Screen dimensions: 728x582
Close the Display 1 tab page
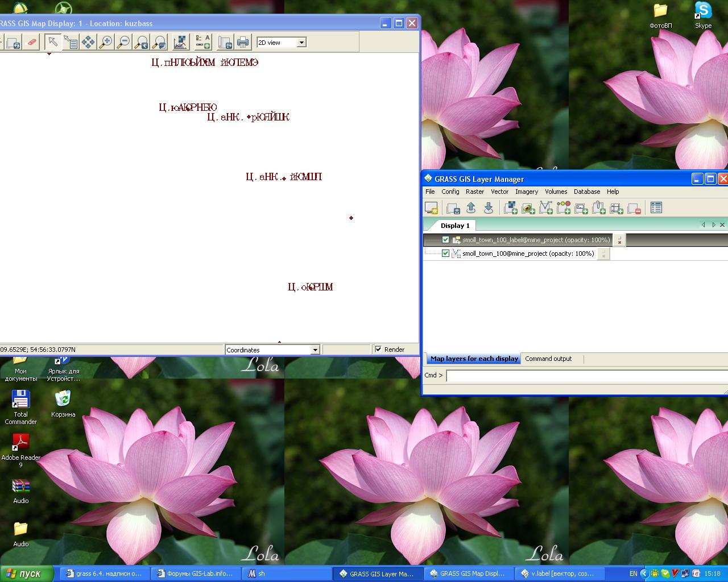coord(722,225)
